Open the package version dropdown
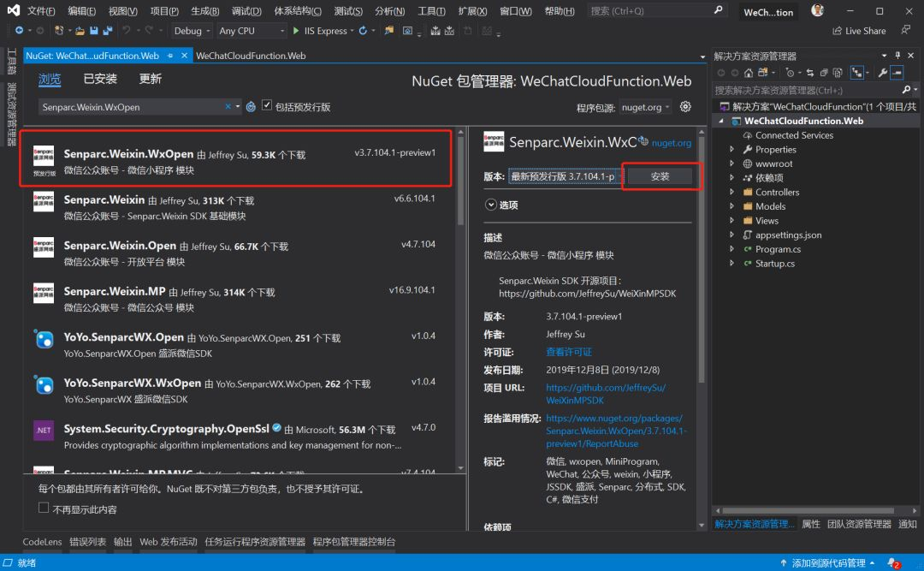The height and width of the screenshot is (571, 924). (565, 176)
